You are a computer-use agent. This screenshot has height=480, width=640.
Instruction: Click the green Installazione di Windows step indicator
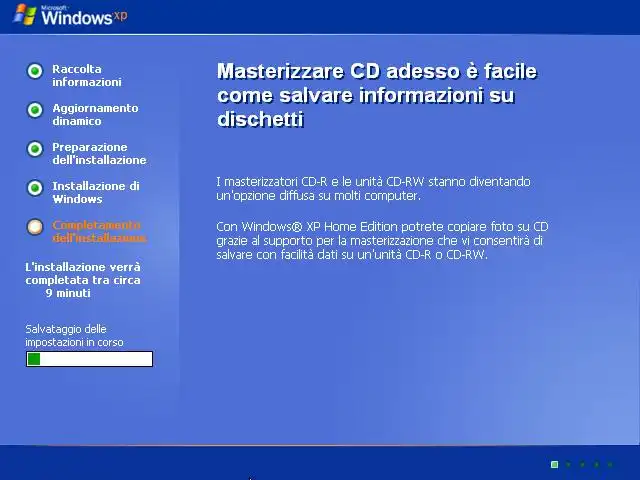35,188
